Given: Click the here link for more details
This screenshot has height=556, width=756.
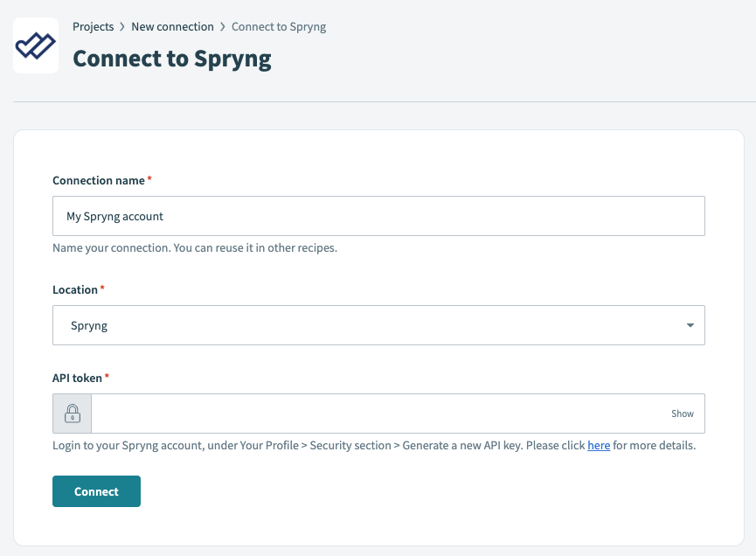Looking at the screenshot, I should (x=599, y=445).
